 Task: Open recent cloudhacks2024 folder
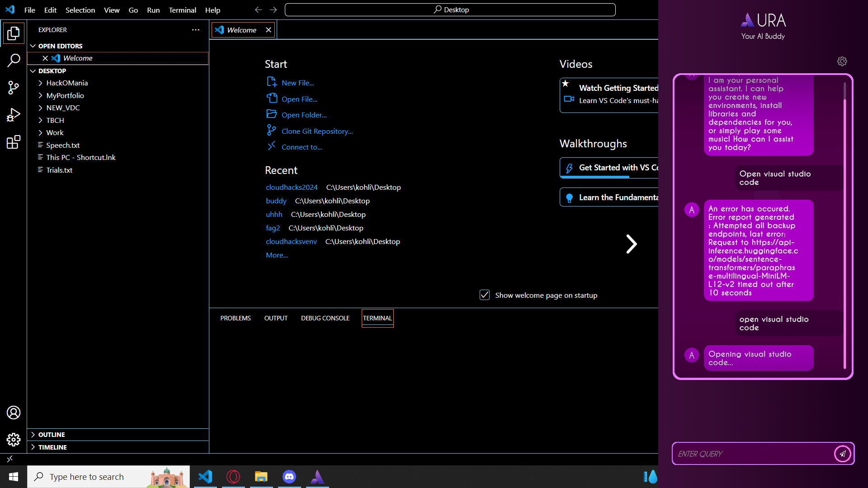coord(292,187)
